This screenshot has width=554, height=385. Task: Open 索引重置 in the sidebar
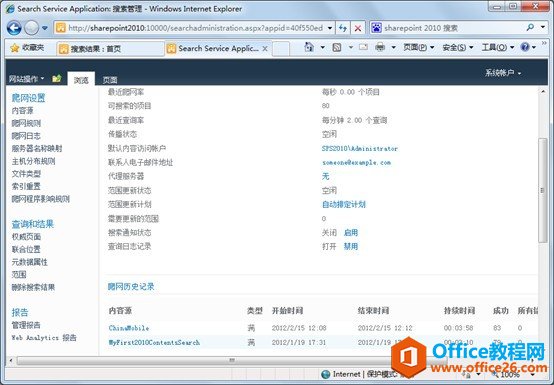(x=26, y=186)
